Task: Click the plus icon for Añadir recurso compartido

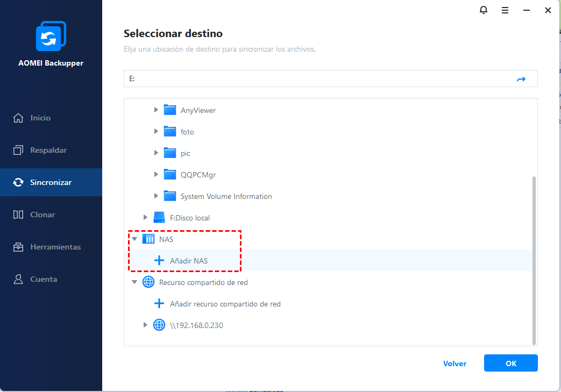Action: point(159,303)
